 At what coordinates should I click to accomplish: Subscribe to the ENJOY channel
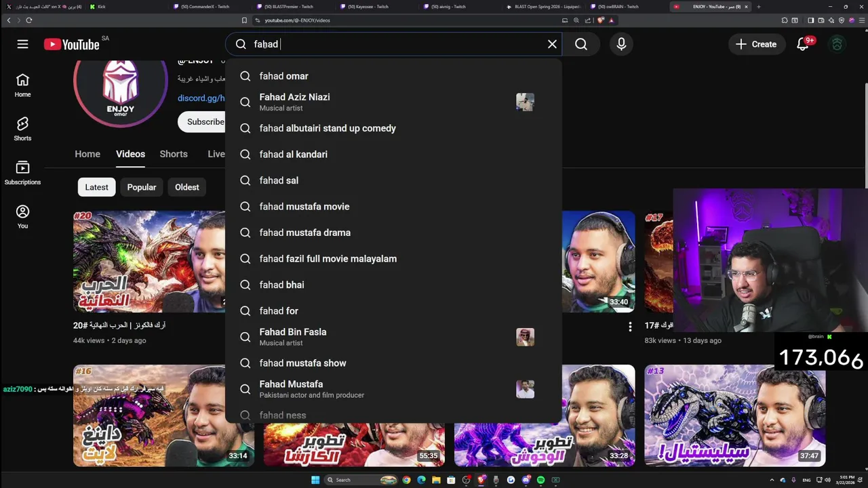pos(202,122)
